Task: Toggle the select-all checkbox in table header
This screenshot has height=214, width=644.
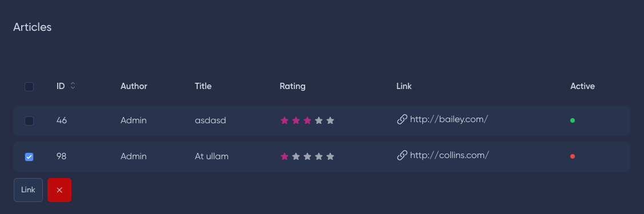Action: coord(29,87)
